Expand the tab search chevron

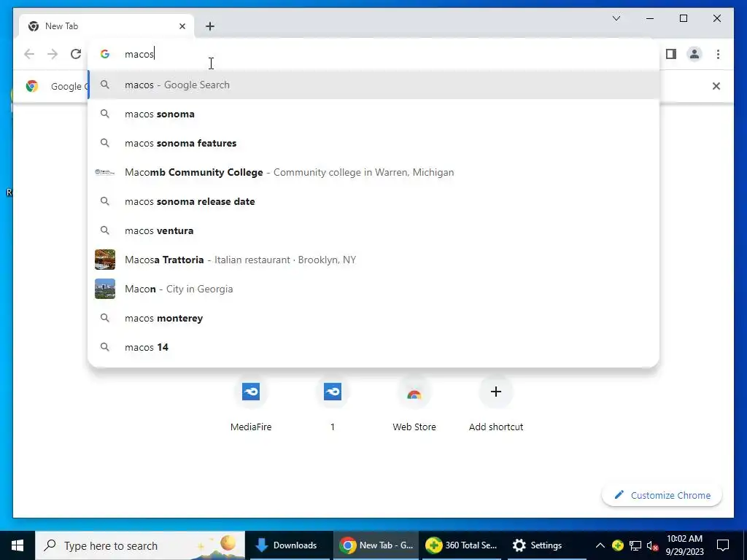point(616,18)
